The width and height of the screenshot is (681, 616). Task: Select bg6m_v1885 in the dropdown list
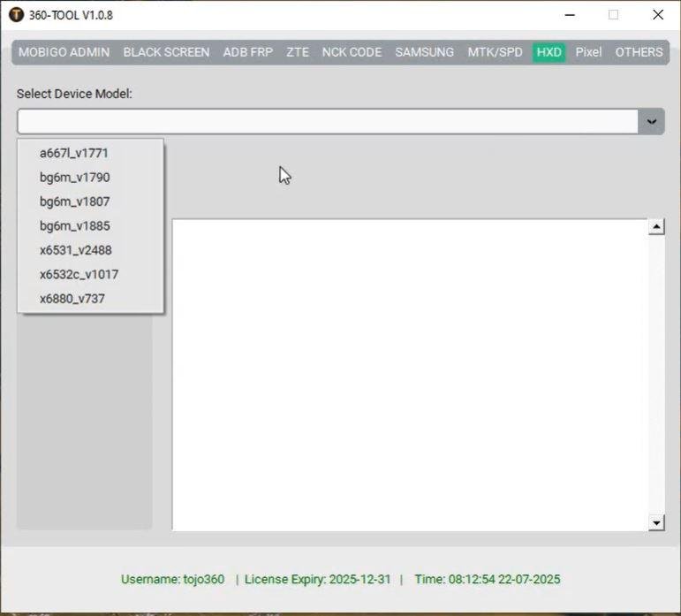coord(90,226)
